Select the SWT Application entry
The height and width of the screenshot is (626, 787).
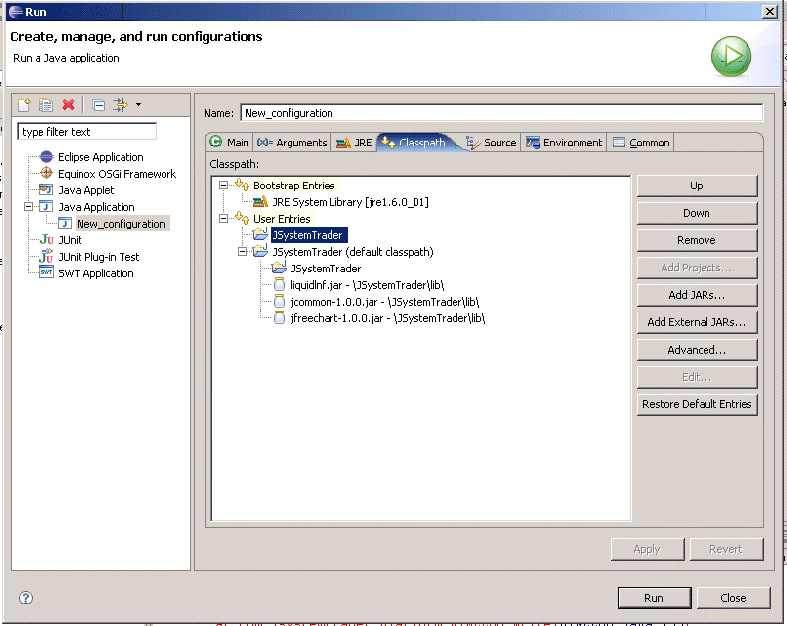coord(95,274)
